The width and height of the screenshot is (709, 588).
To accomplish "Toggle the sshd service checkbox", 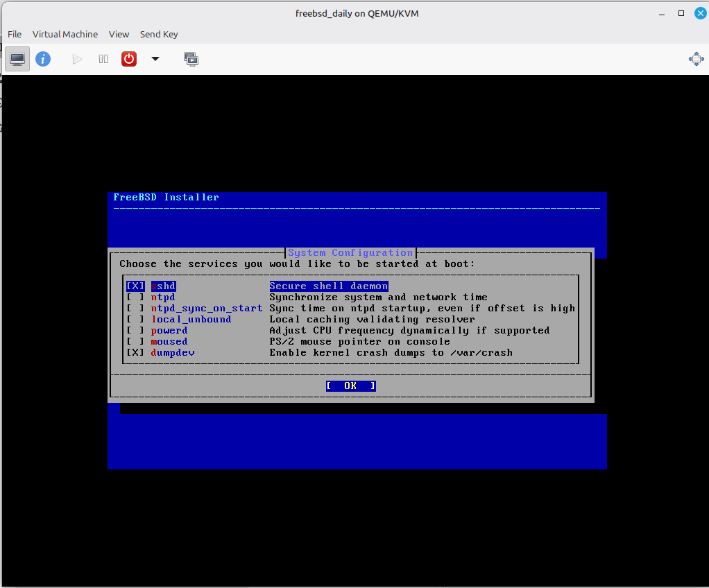I will 135,286.
